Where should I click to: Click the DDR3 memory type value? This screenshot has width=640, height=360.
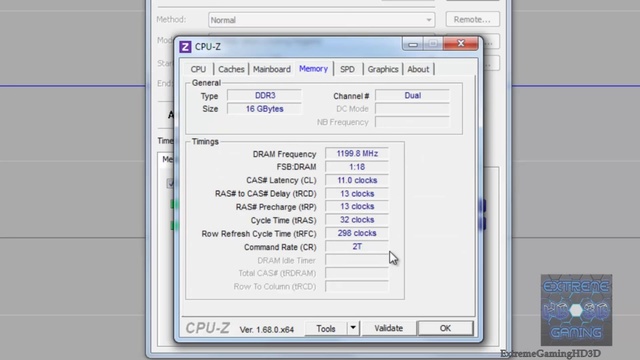tap(264, 96)
